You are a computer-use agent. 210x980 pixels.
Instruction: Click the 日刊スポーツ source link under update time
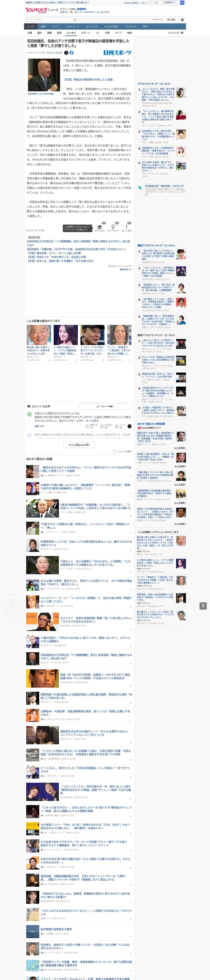click(x=125, y=269)
